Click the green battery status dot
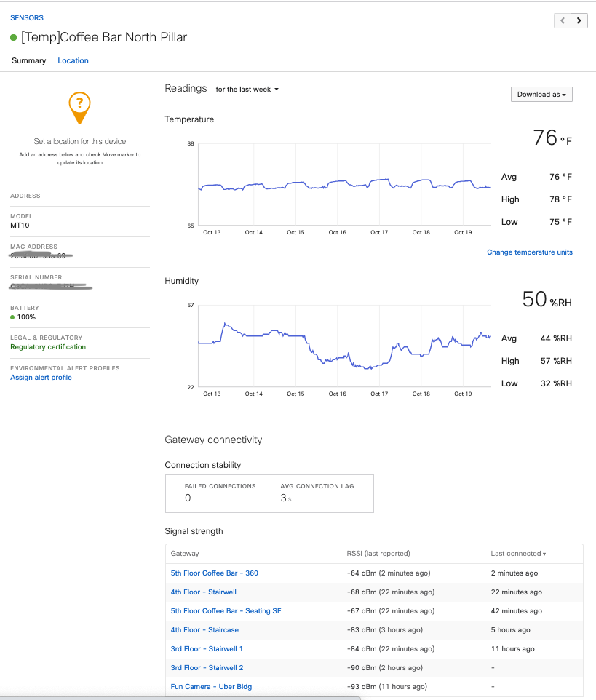596x700 pixels. (x=13, y=317)
